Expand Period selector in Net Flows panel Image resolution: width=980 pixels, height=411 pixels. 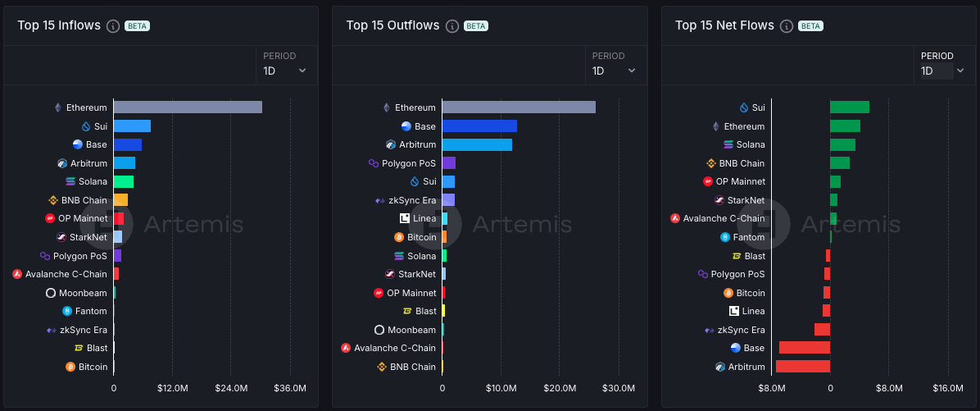(942, 71)
